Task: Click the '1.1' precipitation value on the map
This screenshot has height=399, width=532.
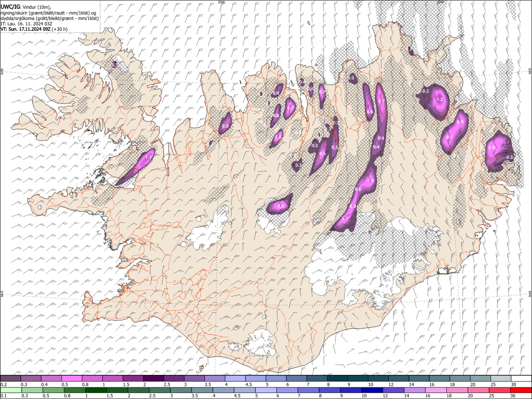Action: [149, 157]
